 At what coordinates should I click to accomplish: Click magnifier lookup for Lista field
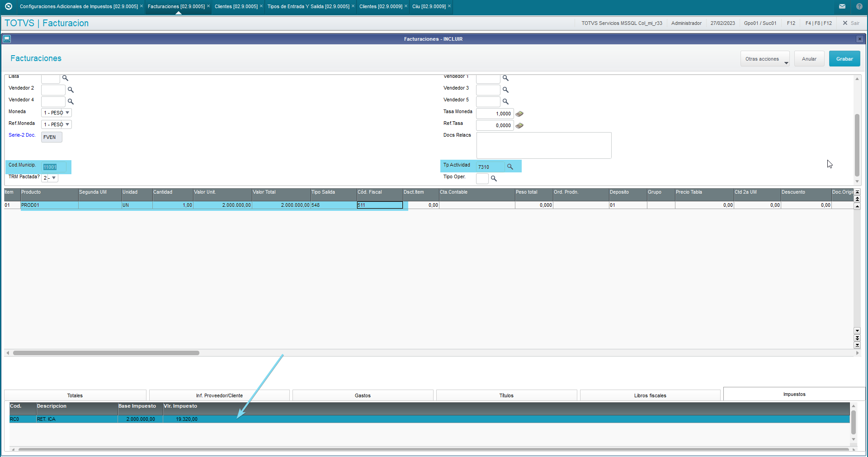click(x=65, y=78)
